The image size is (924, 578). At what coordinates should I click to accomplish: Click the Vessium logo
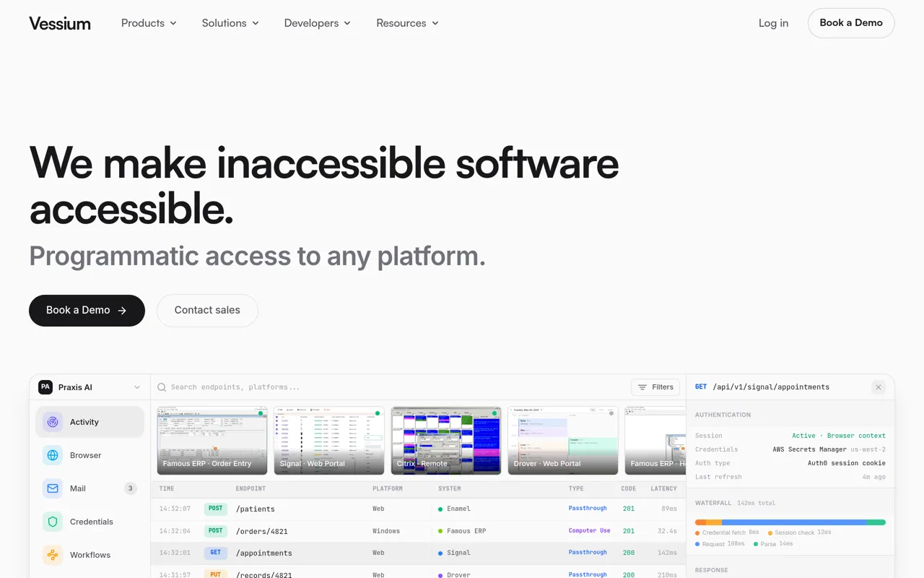point(60,23)
